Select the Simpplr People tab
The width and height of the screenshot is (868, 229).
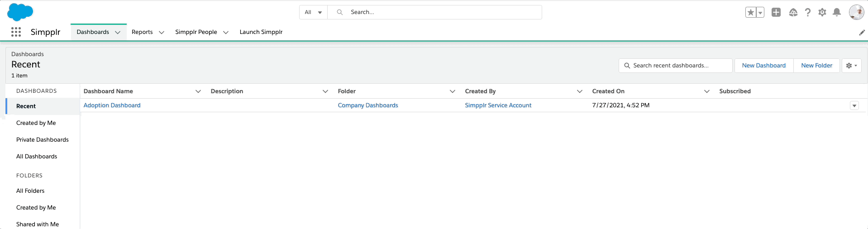pyautogui.click(x=196, y=32)
